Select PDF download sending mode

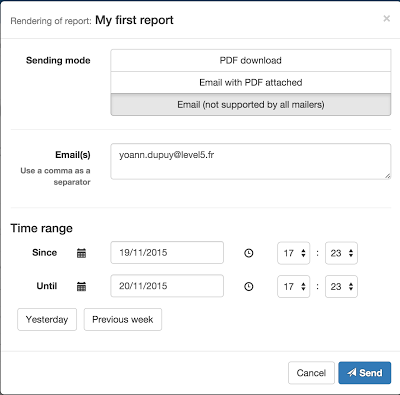[251, 60]
